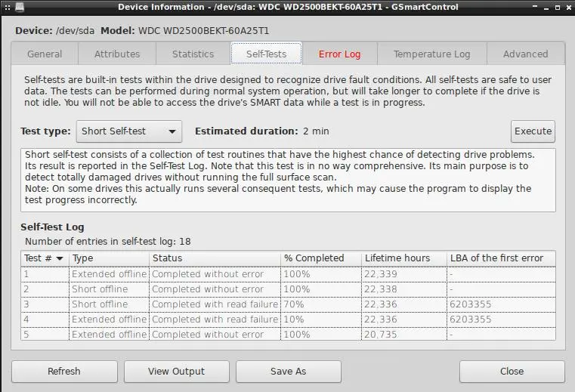This screenshot has width=575, height=392.
Task: Sort by % Completed column header
Action: pos(321,258)
